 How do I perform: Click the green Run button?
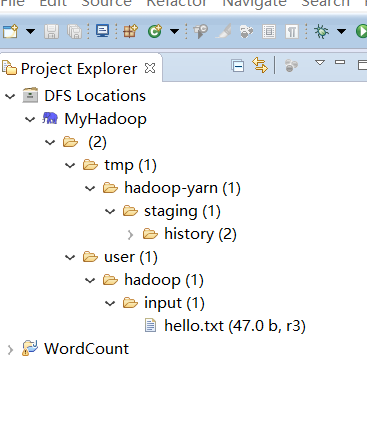pyautogui.click(x=361, y=32)
